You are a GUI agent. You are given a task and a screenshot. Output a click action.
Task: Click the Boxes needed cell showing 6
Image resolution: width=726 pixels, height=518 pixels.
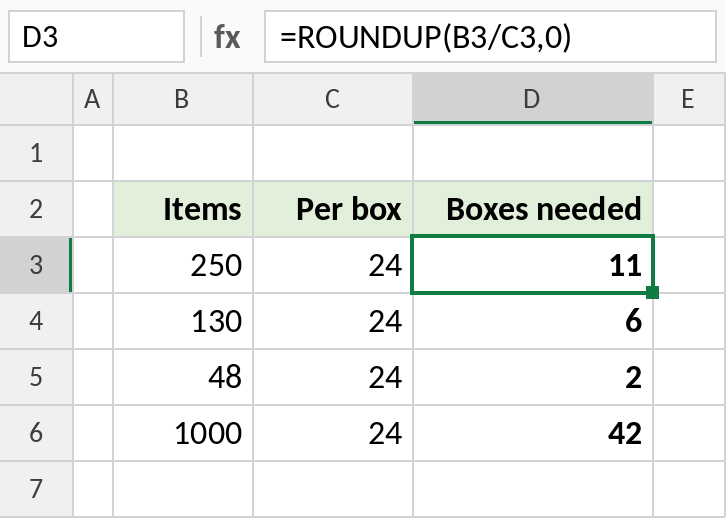click(x=532, y=321)
